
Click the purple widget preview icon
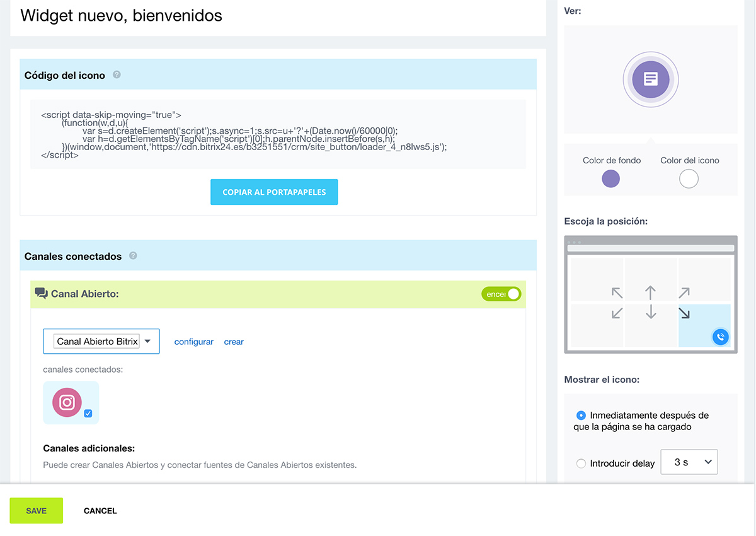[650, 79]
